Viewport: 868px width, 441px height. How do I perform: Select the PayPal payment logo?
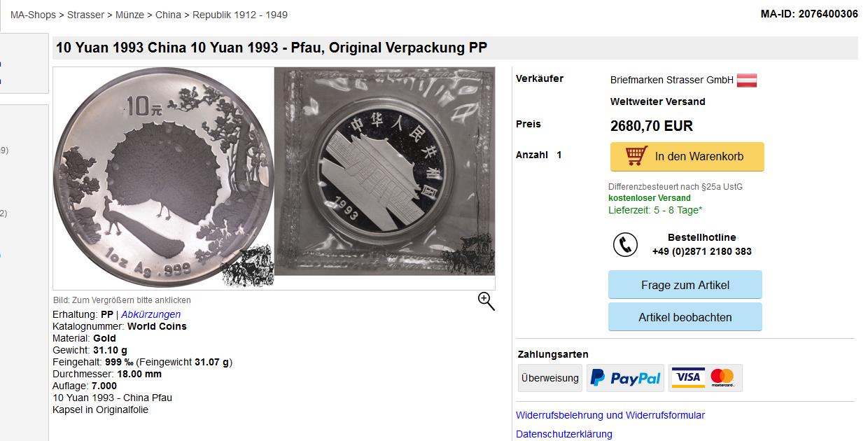pyautogui.click(x=626, y=378)
